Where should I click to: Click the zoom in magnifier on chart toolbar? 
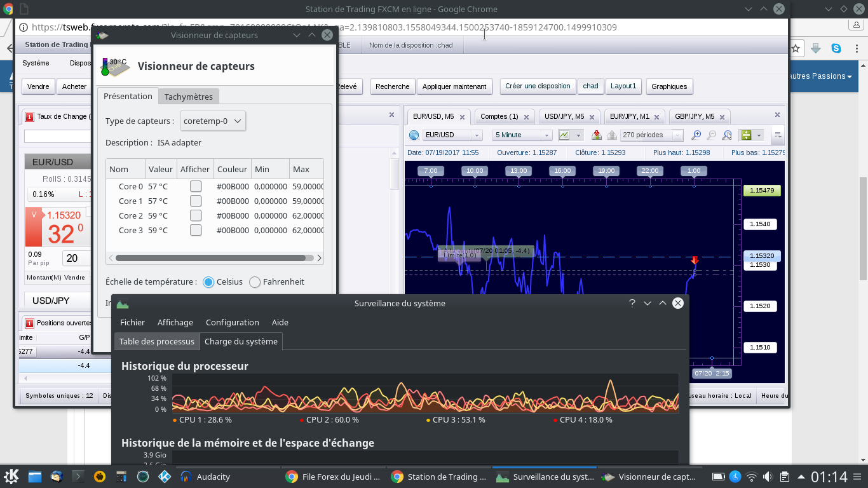pos(696,135)
